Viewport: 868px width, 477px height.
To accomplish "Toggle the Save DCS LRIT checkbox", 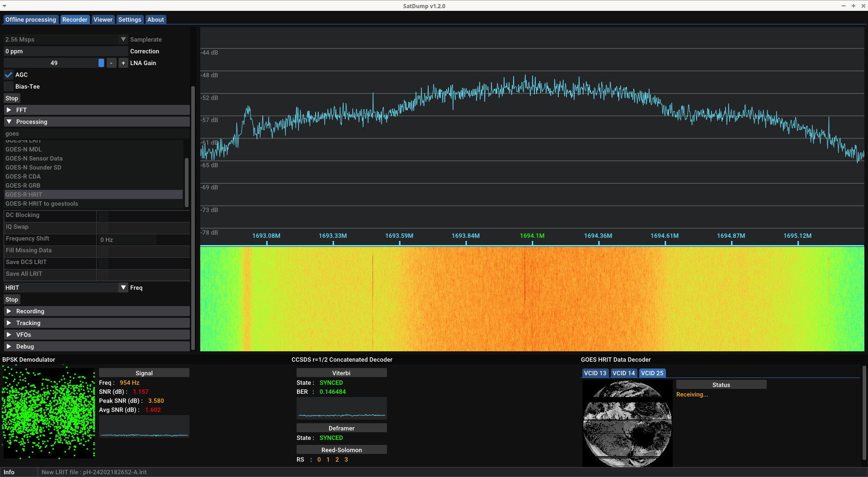I will 103,263.
